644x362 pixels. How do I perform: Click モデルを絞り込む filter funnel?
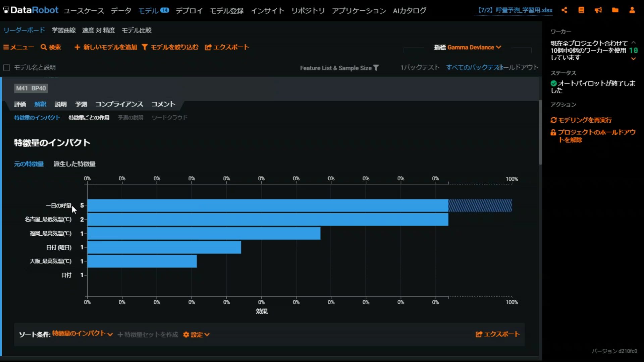point(170,47)
